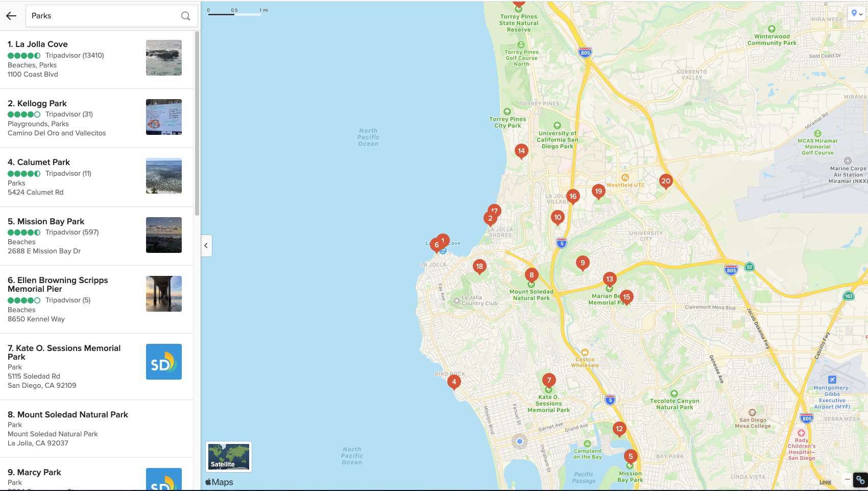Open Kate O. Sessions Memorial Park result

click(x=64, y=353)
